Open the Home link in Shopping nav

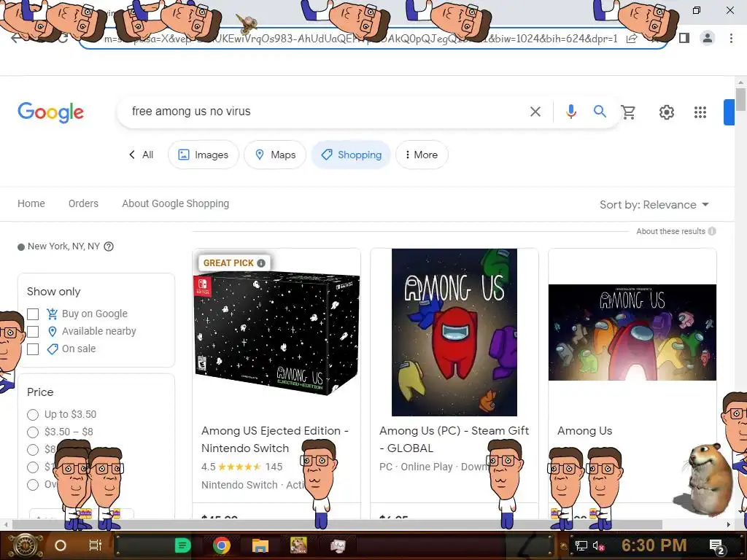click(31, 203)
